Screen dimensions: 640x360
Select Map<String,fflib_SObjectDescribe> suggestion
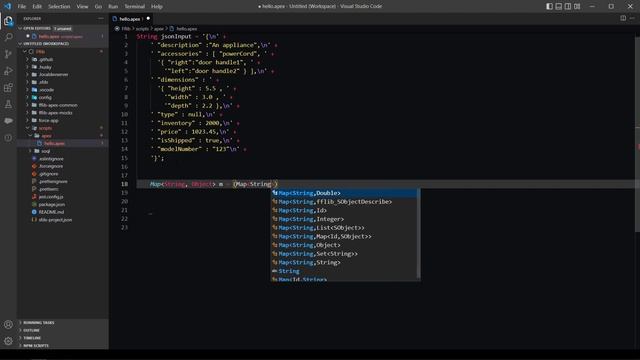pyautogui.click(x=344, y=202)
